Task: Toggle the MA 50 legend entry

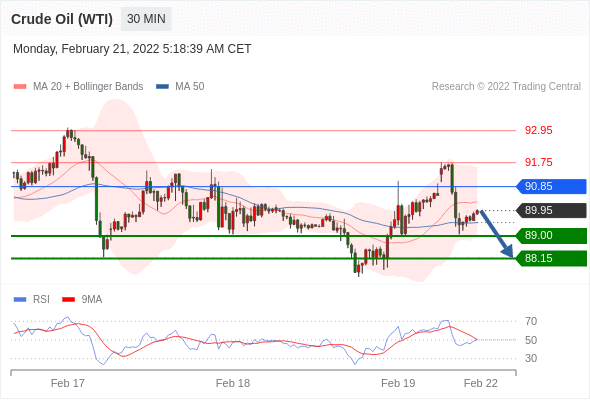Action: click(180, 86)
